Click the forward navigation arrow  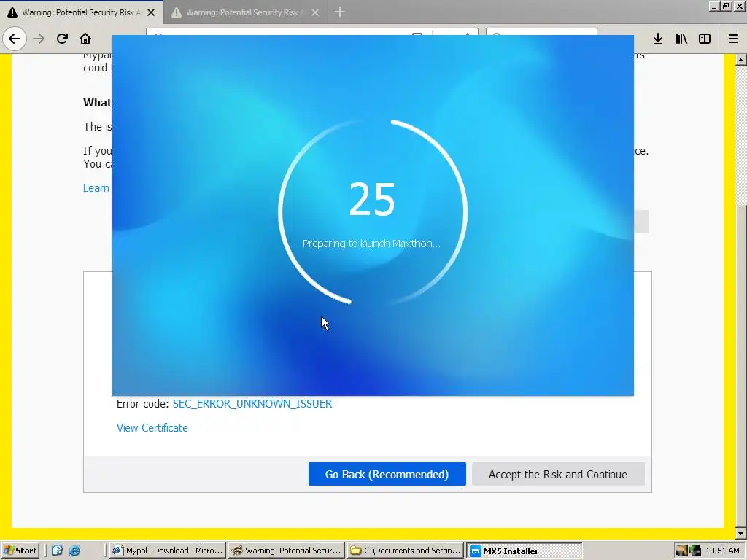pos(39,39)
